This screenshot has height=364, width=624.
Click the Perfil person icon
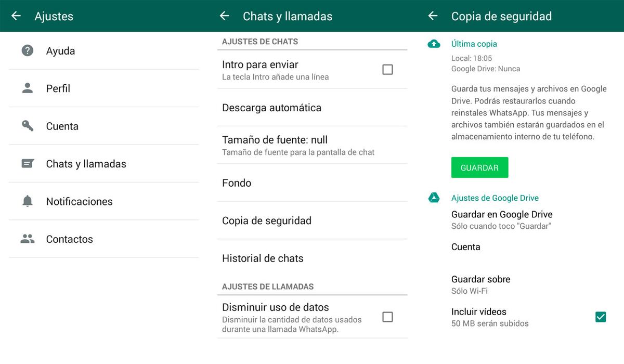27,88
